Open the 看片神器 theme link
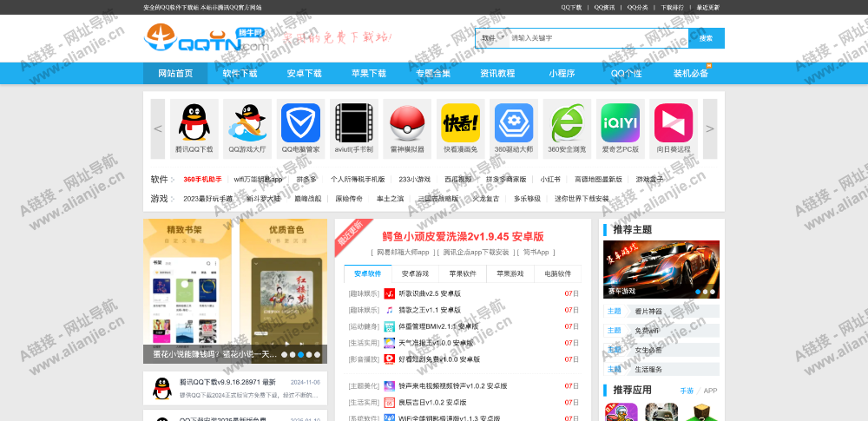 pyautogui.click(x=648, y=312)
